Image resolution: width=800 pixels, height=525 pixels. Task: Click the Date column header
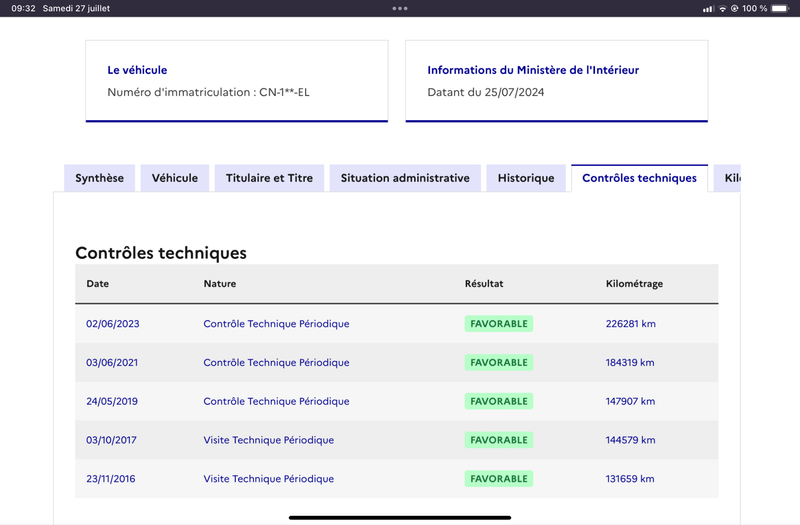coord(97,284)
